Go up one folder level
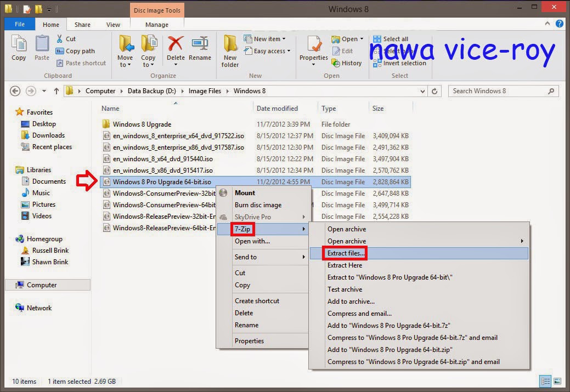Image resolution: width=570 pixels, height=392 pixels. click(57, 91)
